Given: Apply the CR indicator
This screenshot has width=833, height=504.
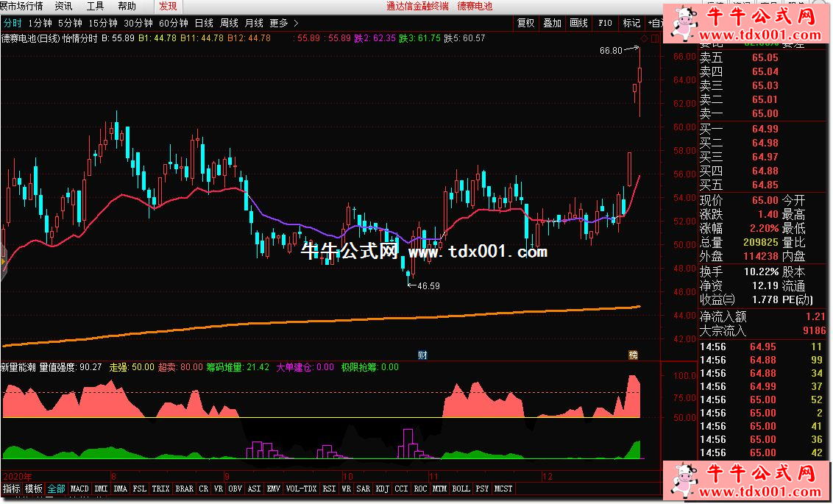Looking at the screenshot, I should [204, 489].
